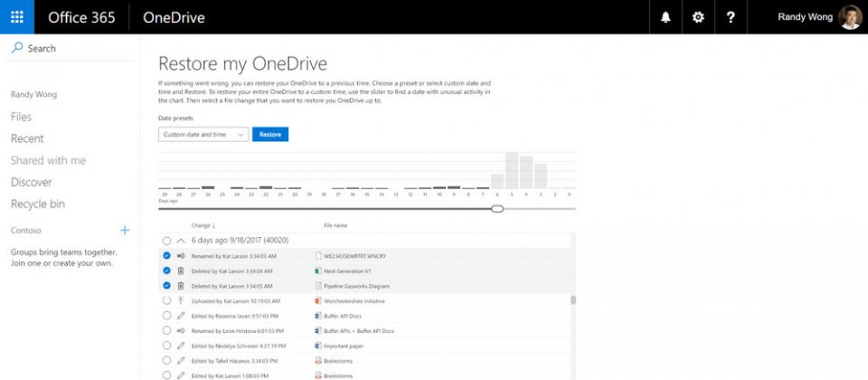This screenshot has height=380, width=868.
Task: Select the 6 days ago 9/18/2017 group radio
Action: (166, 241)
